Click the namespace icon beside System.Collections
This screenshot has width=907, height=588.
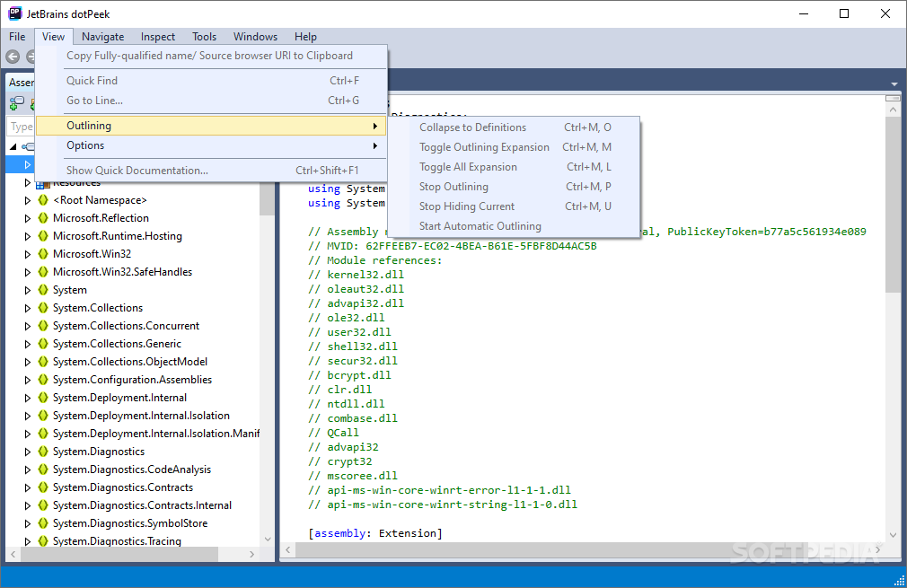click(43, 308)
